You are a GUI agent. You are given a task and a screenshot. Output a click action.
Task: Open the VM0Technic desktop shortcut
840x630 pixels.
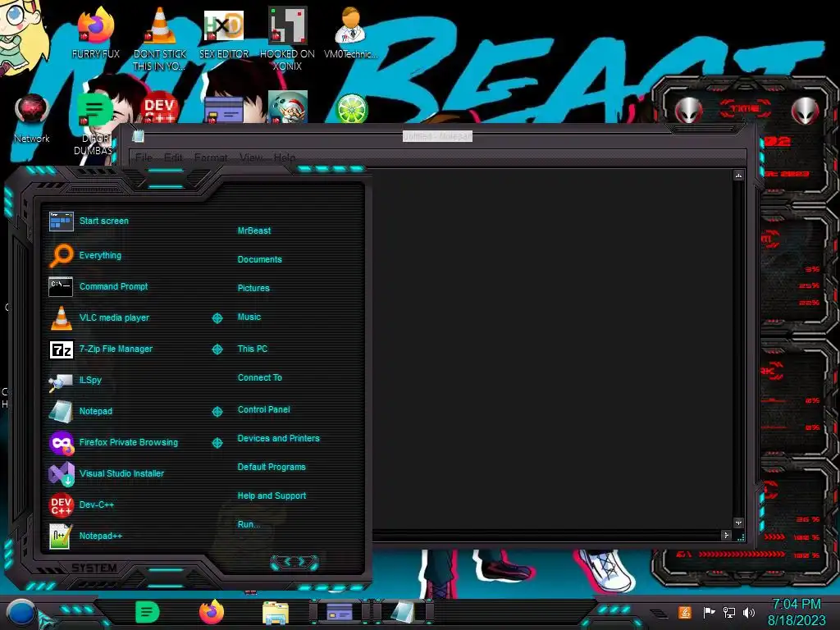coord(350,32)
